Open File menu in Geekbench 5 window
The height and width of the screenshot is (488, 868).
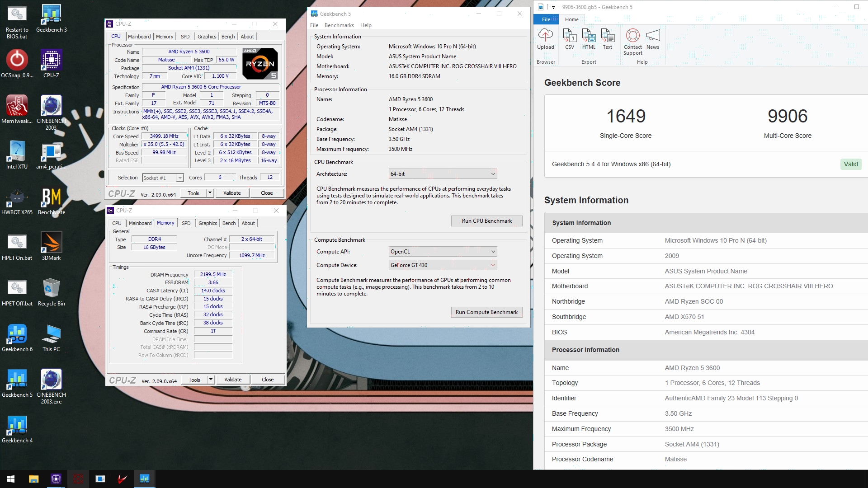[x=314, y=25]
